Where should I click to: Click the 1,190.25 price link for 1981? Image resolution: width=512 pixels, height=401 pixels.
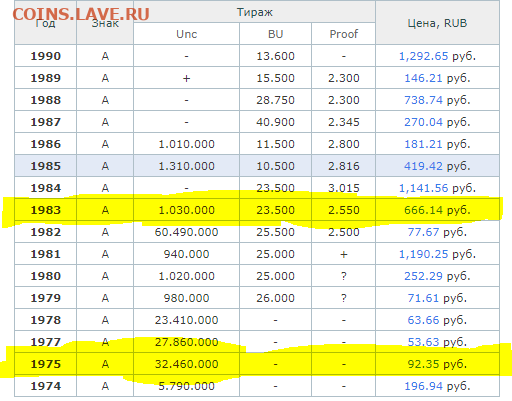423,254
